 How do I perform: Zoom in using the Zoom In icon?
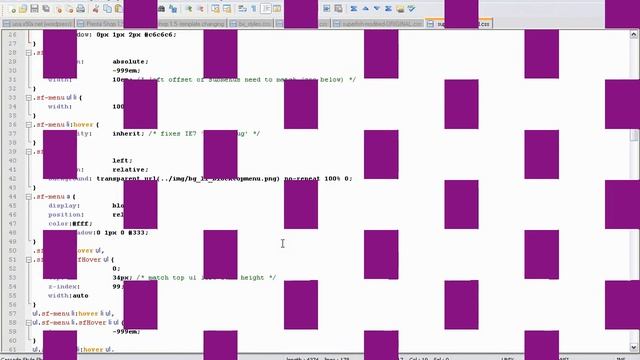tap(189, 9)
